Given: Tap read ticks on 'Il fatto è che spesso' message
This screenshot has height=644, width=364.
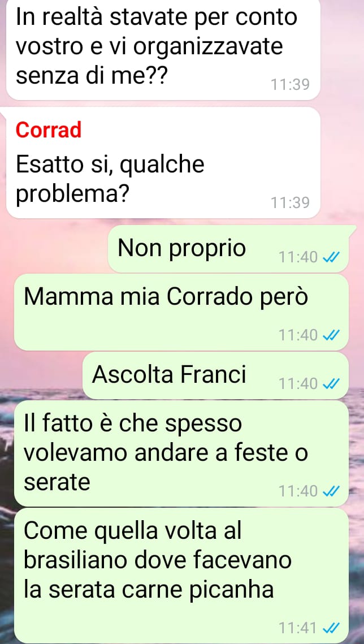Looking at the screenshot, I should tap(330, 490).
